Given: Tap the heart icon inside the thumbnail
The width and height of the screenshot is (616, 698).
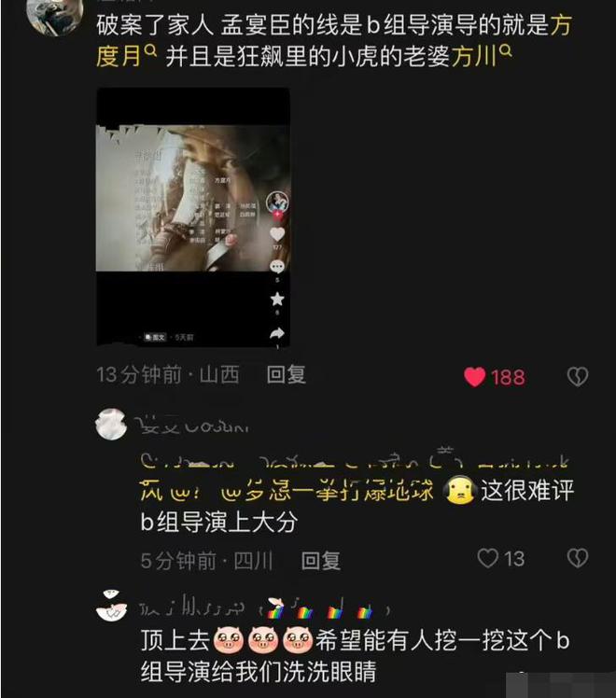Looking at the screenshot, I should [277, 234].
